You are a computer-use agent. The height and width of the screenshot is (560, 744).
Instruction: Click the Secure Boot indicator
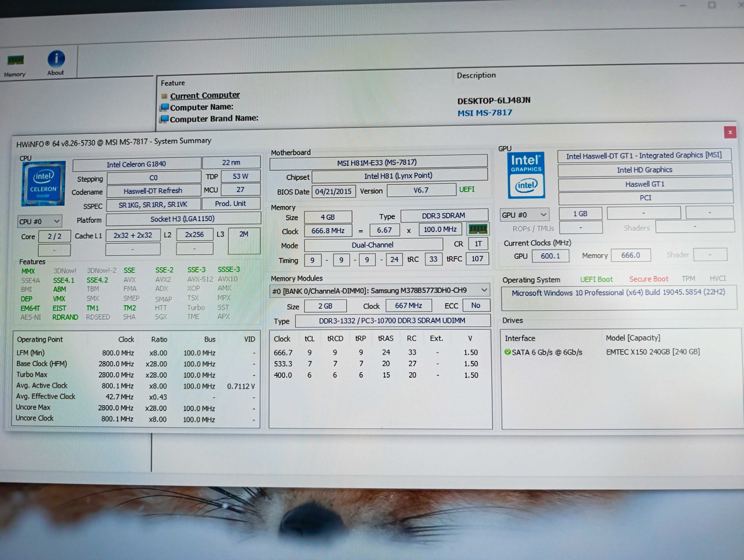click(649, 279)
